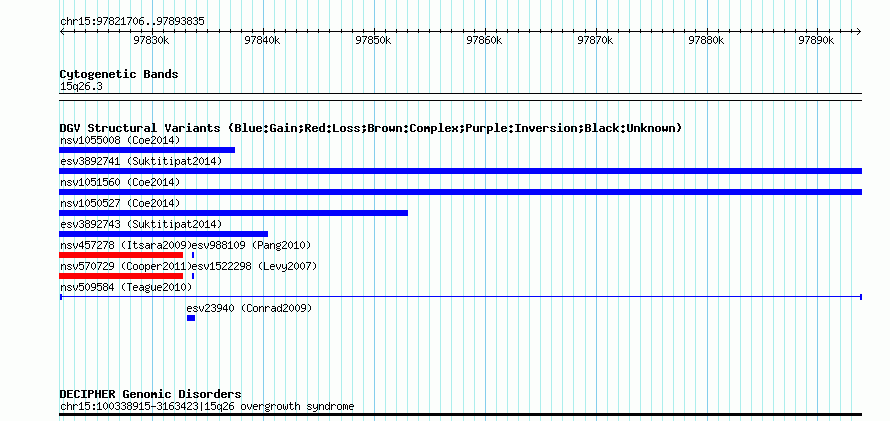Viewport: 890px width, 421px height.
Task: Select the small esv1522298 blue marker
Action: click(193, 276)
